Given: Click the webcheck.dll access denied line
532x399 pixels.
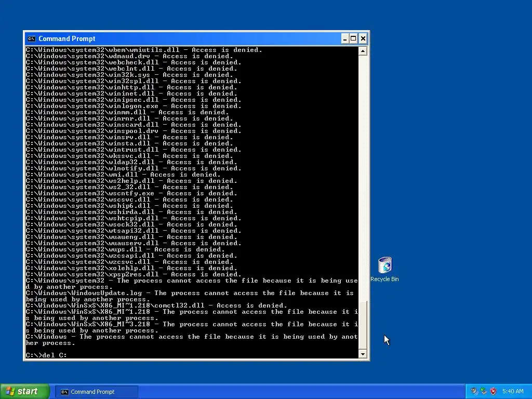Looking at the screenshot, I should pos(134,62).
